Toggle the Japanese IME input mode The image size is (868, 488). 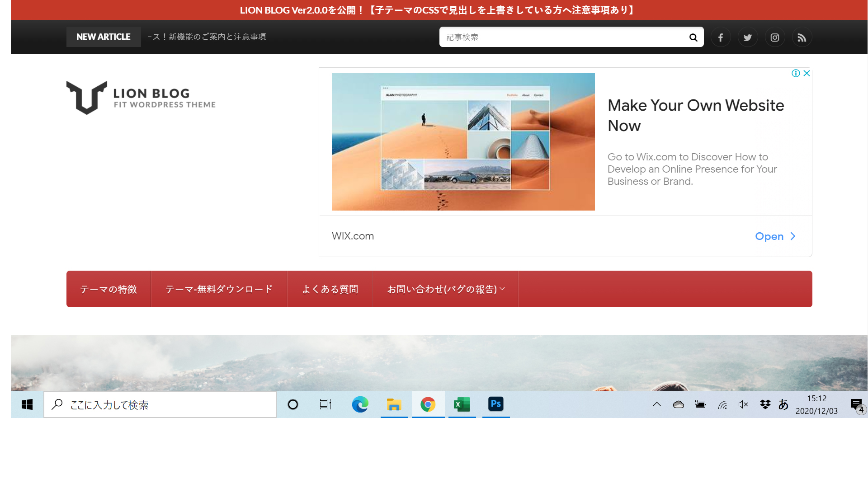click(x=783, y=404)
